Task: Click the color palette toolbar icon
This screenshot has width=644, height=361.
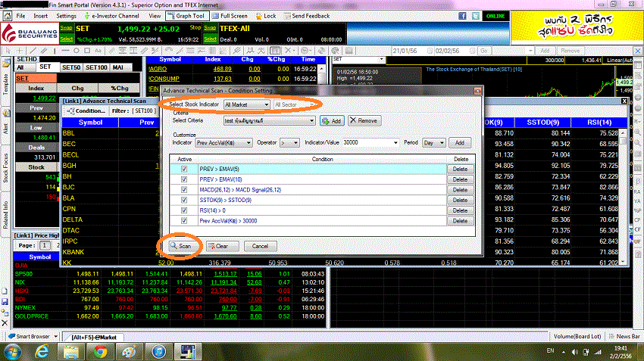Action: [336, 51]
